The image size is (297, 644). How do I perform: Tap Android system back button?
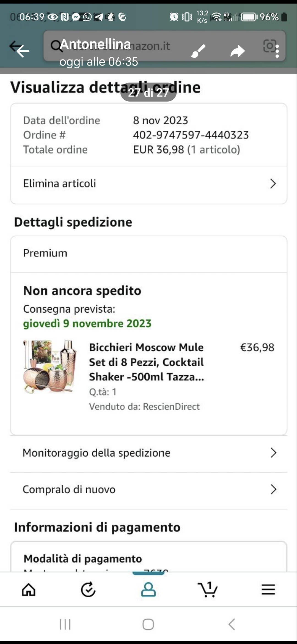coord(232,624)
